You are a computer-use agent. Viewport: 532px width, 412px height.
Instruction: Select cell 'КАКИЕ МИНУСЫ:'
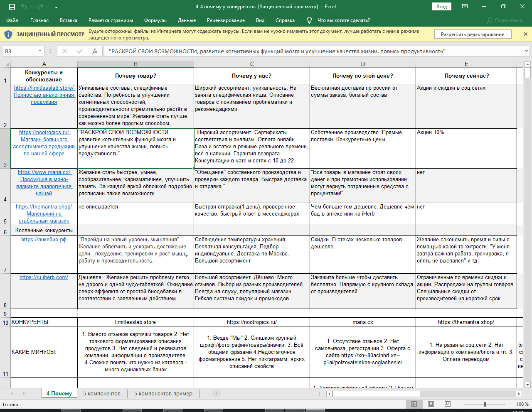coord(44,352)
